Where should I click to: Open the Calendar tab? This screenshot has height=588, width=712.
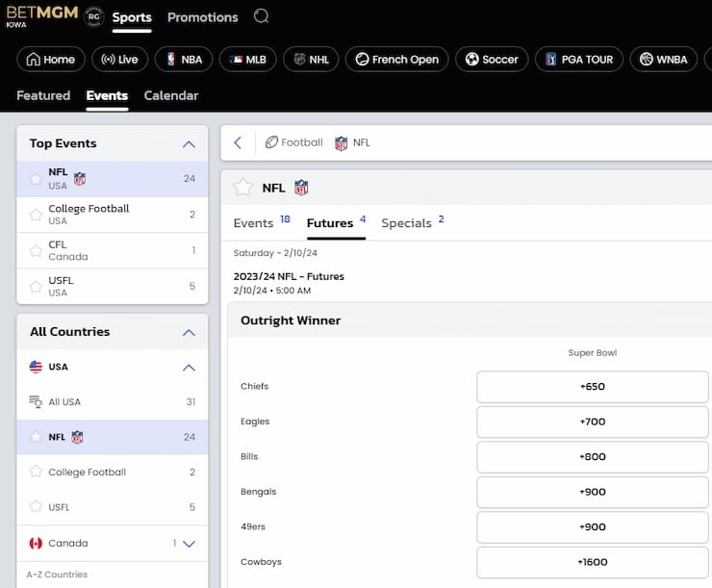point(171,95)
